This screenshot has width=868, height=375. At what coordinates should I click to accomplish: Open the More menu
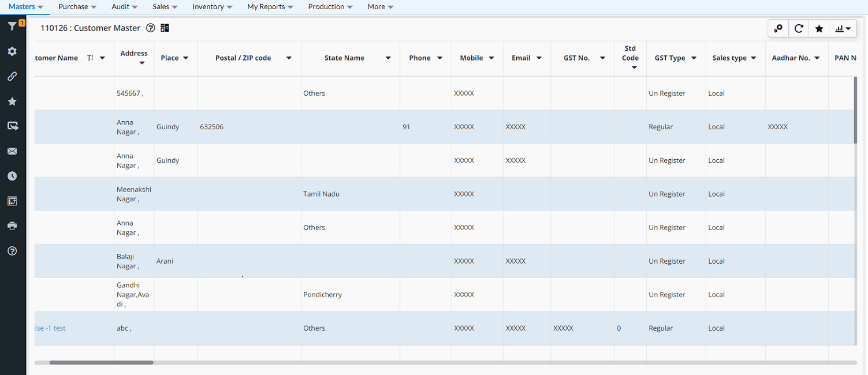pos(381,7)
